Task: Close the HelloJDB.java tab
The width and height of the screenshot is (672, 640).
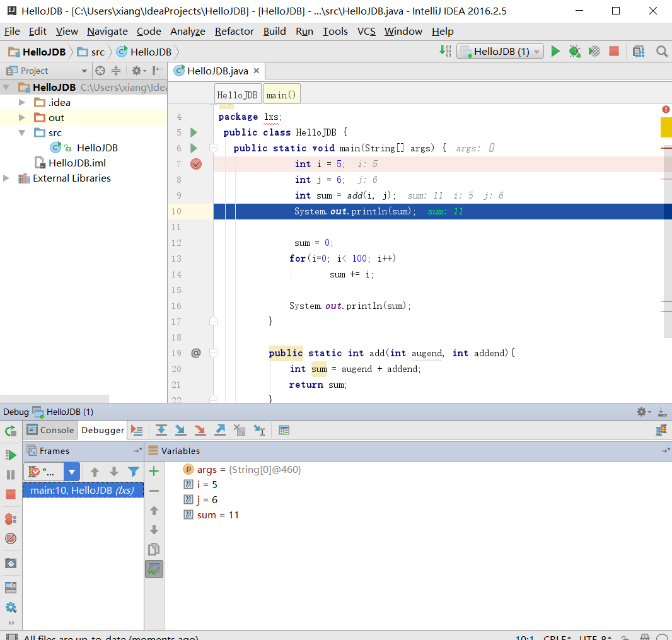Action: click(x=257, y=70)
